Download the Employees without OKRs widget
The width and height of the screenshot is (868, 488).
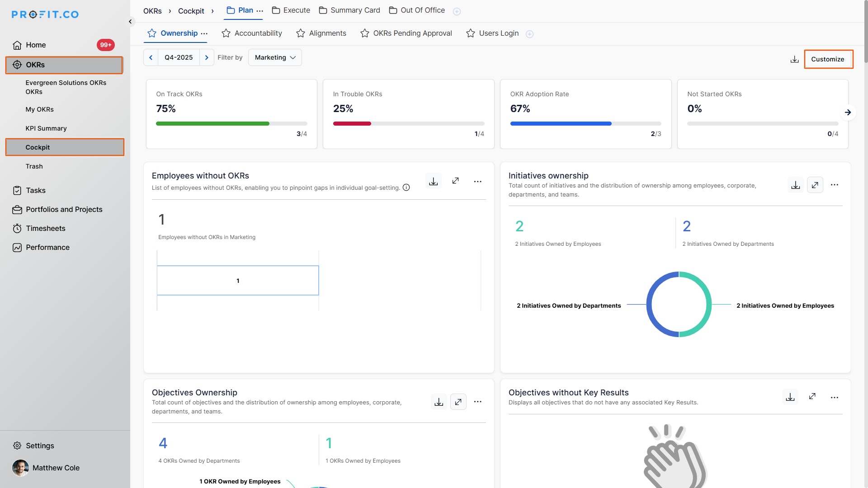pos(433,181)
